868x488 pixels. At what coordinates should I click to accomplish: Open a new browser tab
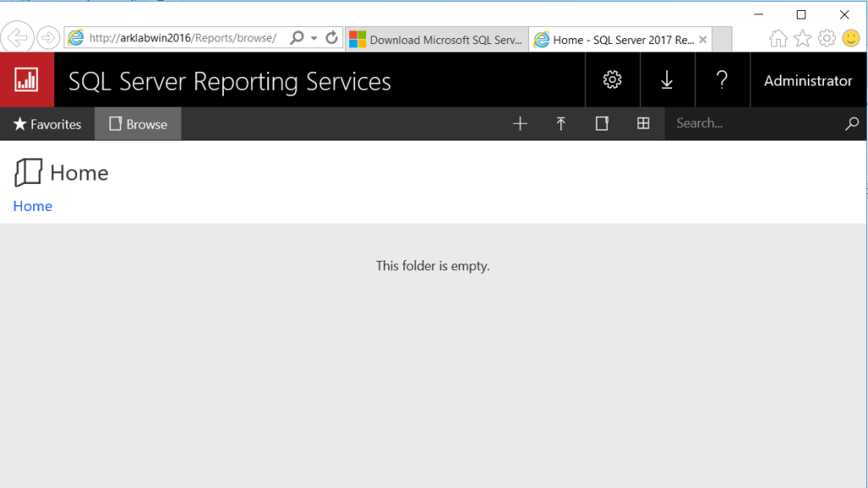click(x=722, y=39)
